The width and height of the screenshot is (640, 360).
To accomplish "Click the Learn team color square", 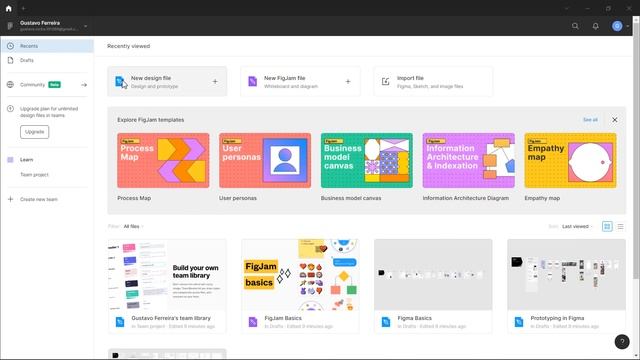I will point(11,160).
